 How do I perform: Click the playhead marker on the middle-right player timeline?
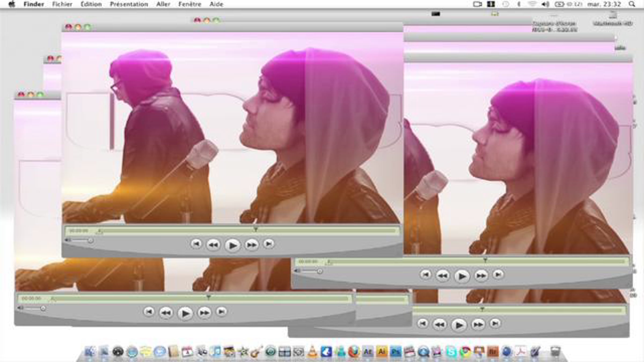coord(485,260)
